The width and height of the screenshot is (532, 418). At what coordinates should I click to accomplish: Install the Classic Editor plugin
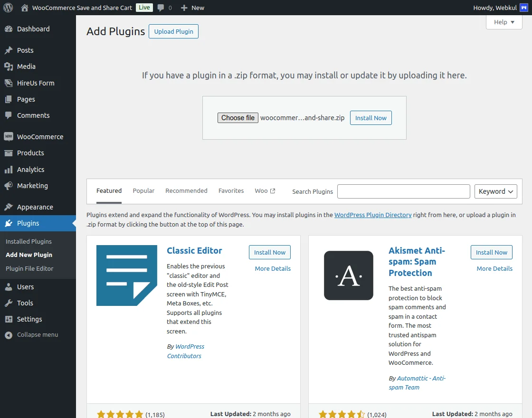[x=269, y=252]
